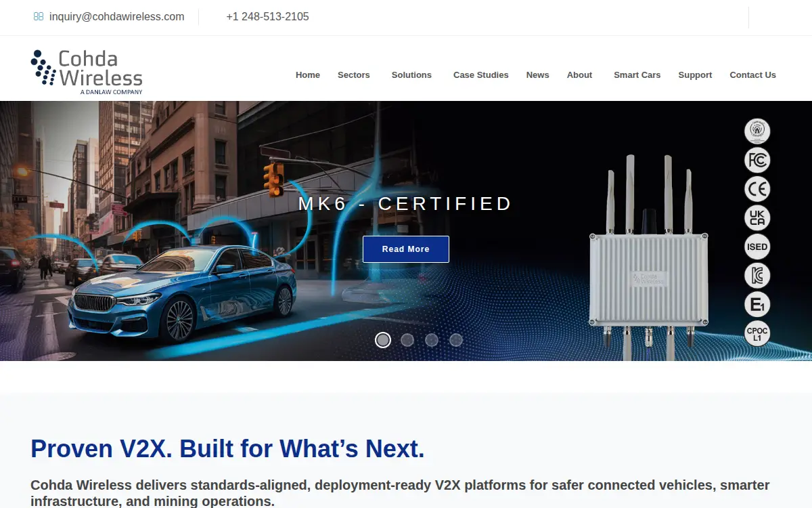
Task: Click the ISED certification badge
Action: [757, 247]
